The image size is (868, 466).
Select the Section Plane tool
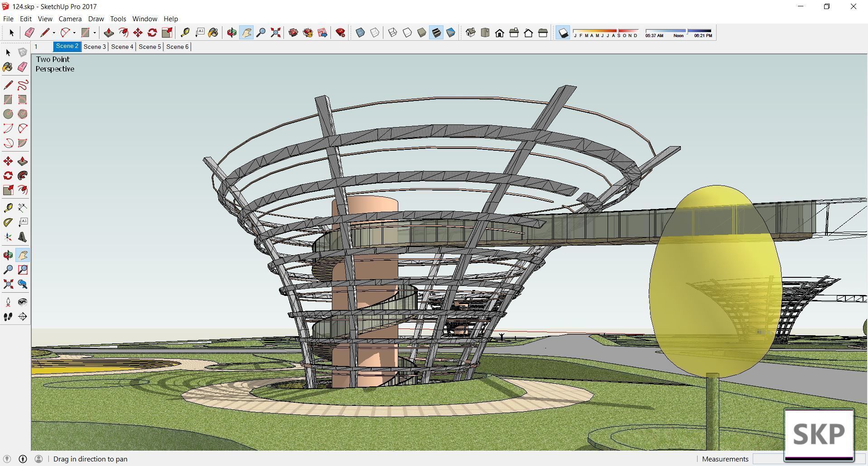click(x=23, y=317)
